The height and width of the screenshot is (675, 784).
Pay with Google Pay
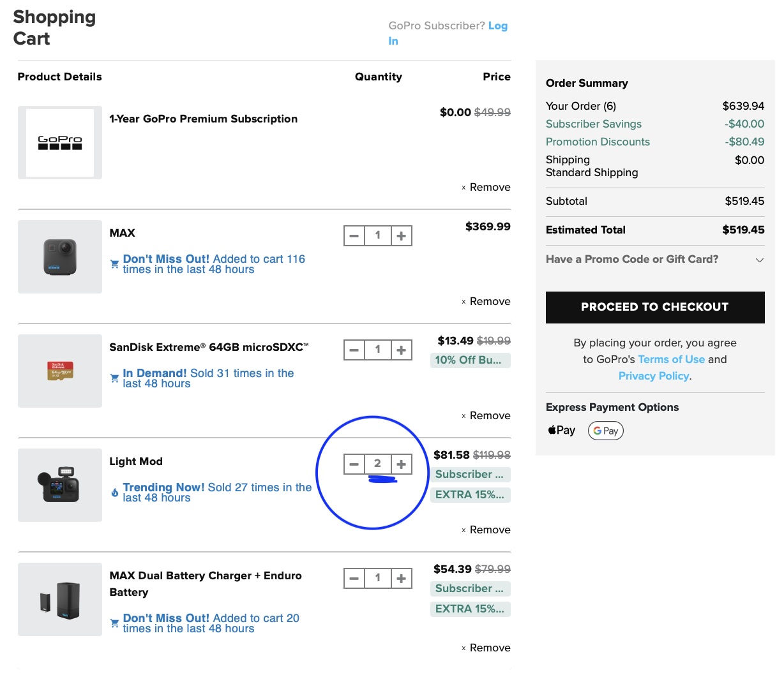pos(605,431)
